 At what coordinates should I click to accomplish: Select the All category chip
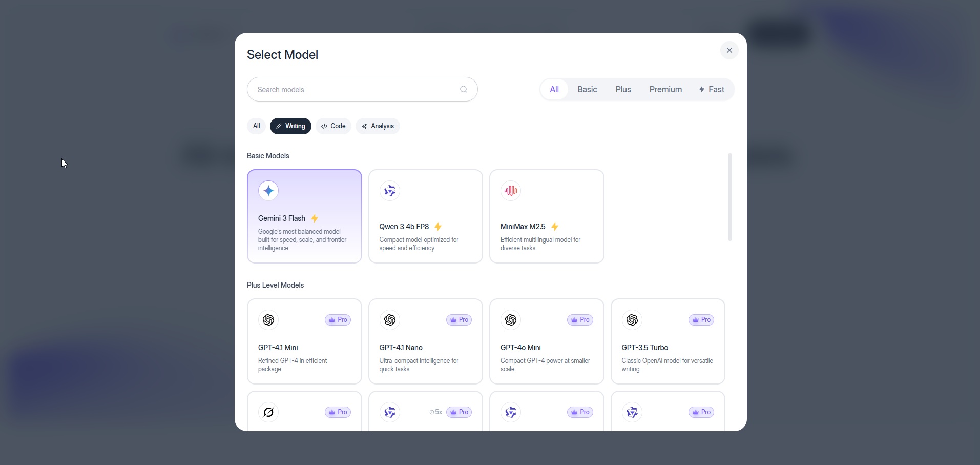click(256, 126)
